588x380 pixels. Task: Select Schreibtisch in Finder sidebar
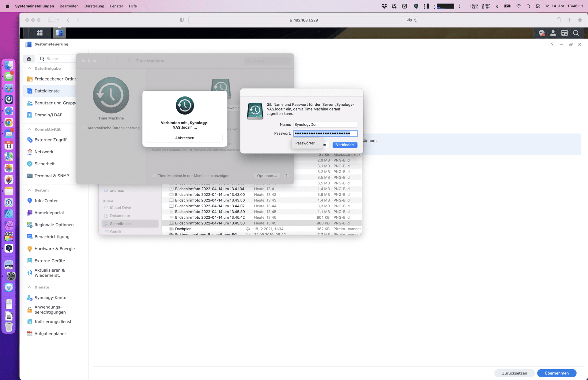130,224
